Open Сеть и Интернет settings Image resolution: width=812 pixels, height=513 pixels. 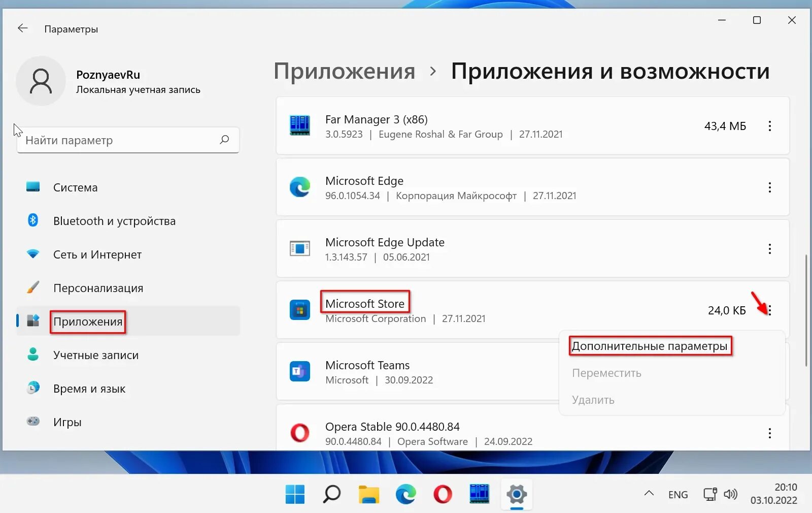tap(128, 254)
